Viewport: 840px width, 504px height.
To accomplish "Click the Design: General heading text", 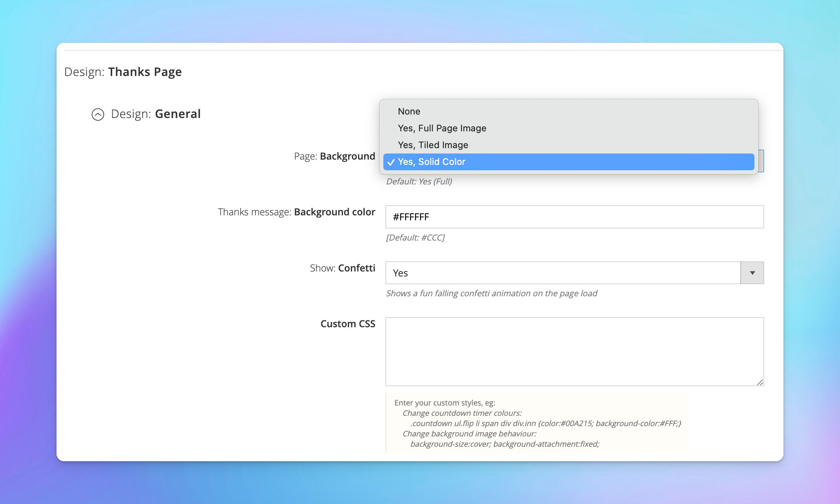I will tap(156, 114).
